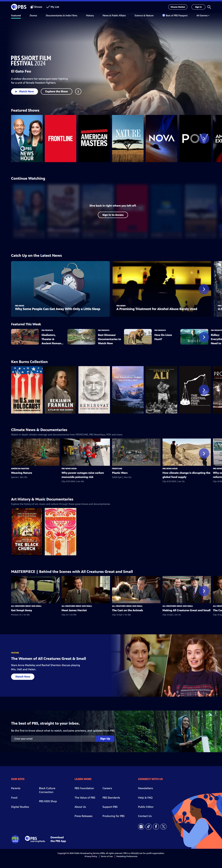Click Download the PBS App link
The image size is (222, 868).
click(x=58, y=839)
